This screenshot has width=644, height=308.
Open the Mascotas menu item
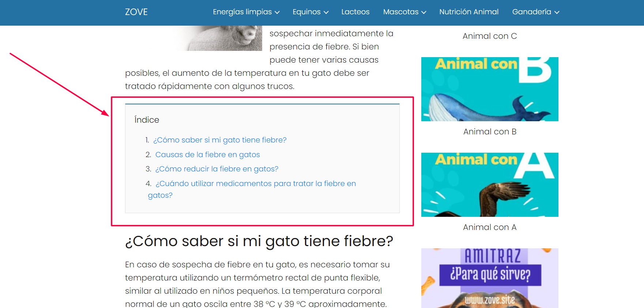(x=401, y=12)
